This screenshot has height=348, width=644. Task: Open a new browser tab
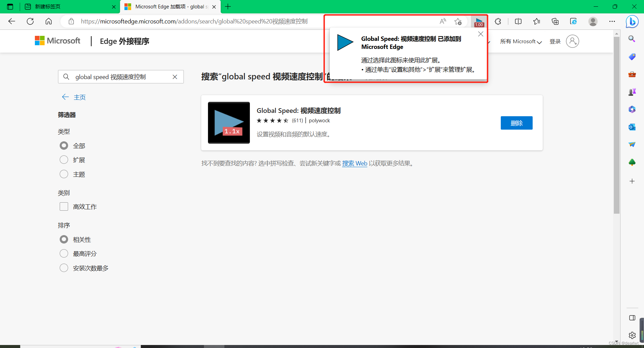[x=228, y=7]
